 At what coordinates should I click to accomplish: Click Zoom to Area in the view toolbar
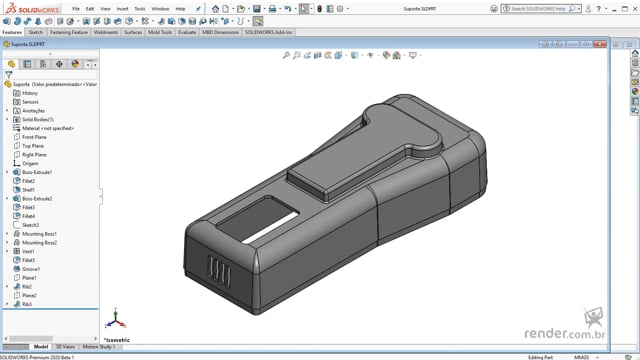pyautogui.click(x=297, y=55)
